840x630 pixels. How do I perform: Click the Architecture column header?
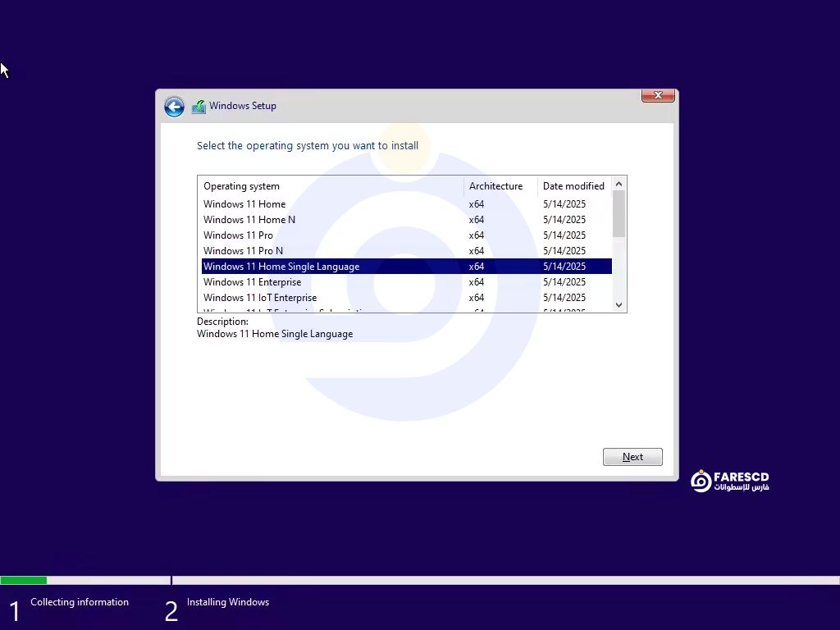(x=500, y=186)
